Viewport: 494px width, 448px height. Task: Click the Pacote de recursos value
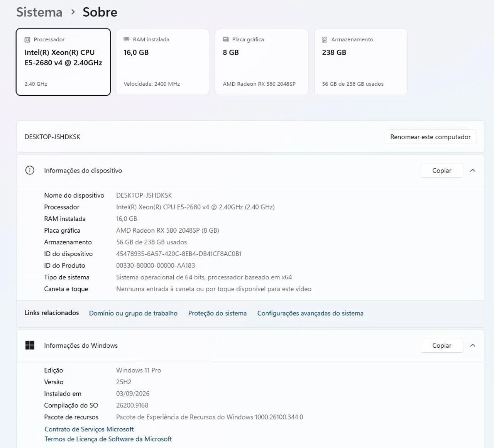click(210, 417)
